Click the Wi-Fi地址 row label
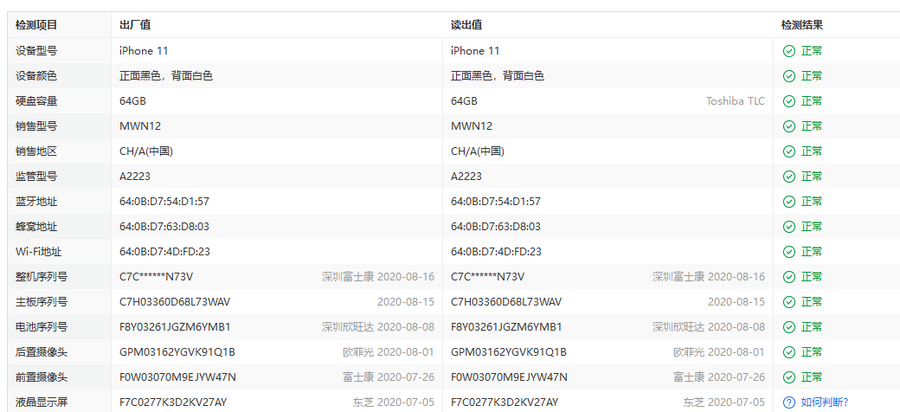 [x=38, y=251]
